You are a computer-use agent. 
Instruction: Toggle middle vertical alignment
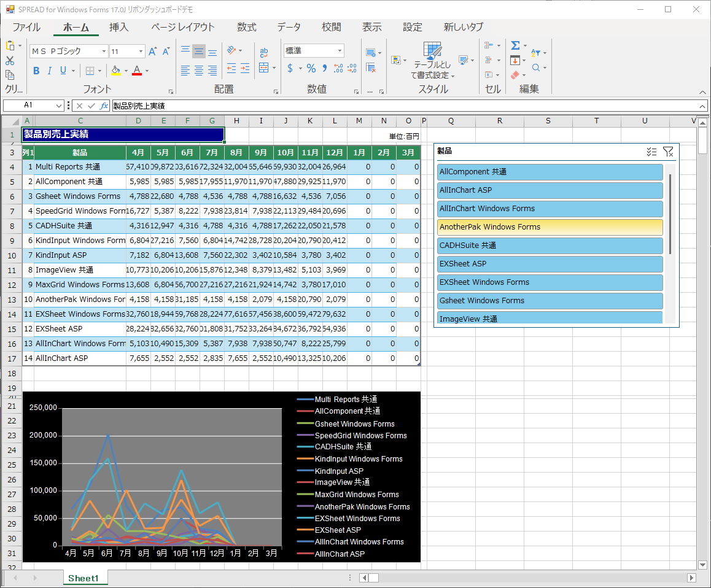(x=198, y=51)
